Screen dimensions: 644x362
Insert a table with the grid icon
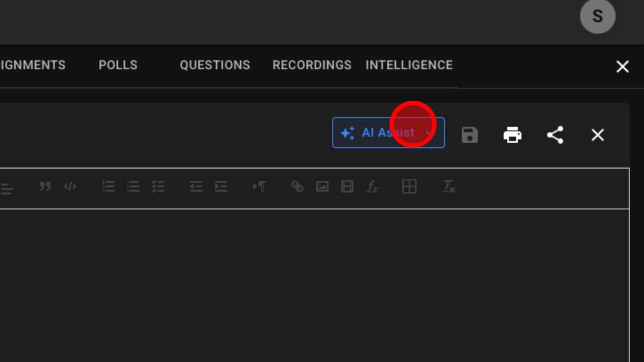409,187
